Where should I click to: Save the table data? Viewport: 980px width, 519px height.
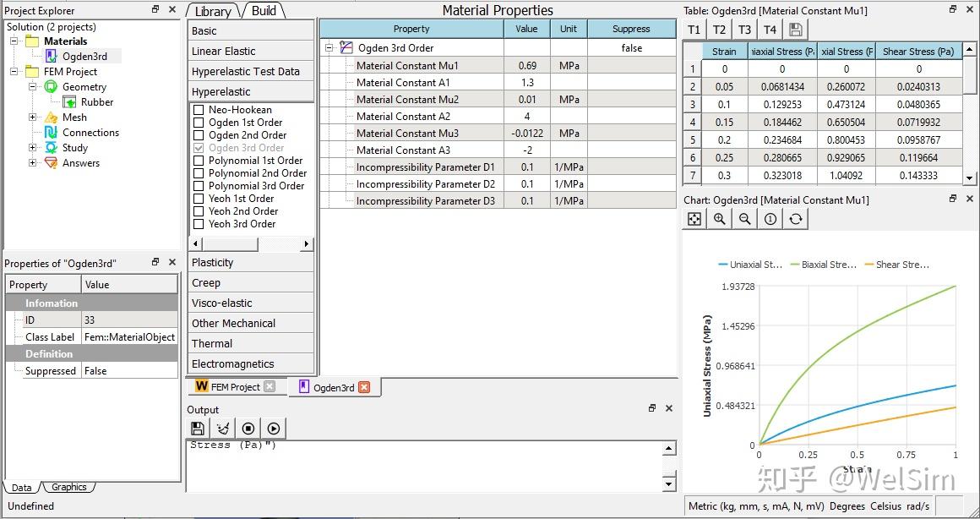tap(795, 30)
